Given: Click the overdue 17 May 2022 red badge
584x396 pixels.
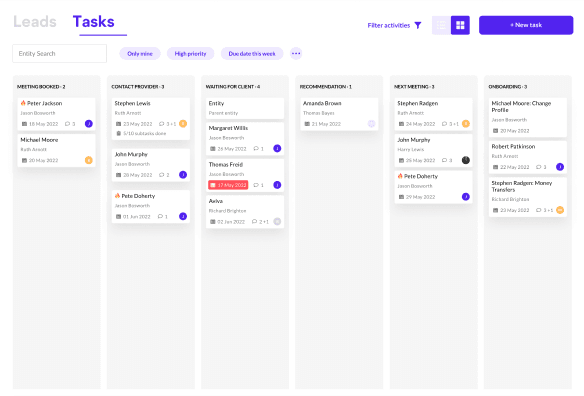Looking at the screenshot, I should coord(228,185).
